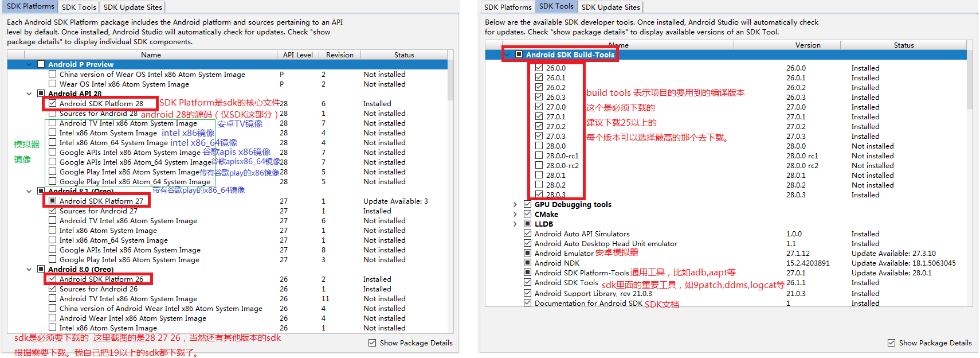The width and height of the screenshot is (980, 358).
Task: Select 'Update Available: 28.0.1' status
Action: coord(892,273)
